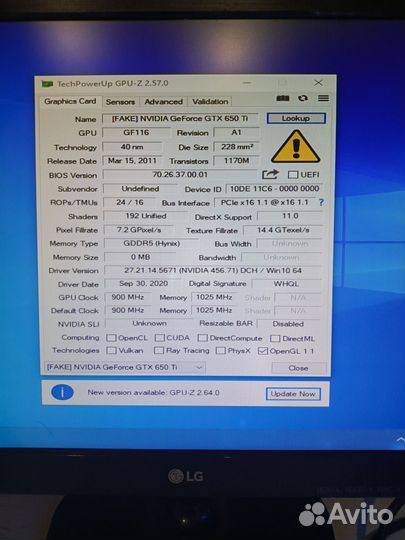This screenshot has height=540, width=405.
Task: Click the blue info icon in update bar
Action: (x=62, y=393)
